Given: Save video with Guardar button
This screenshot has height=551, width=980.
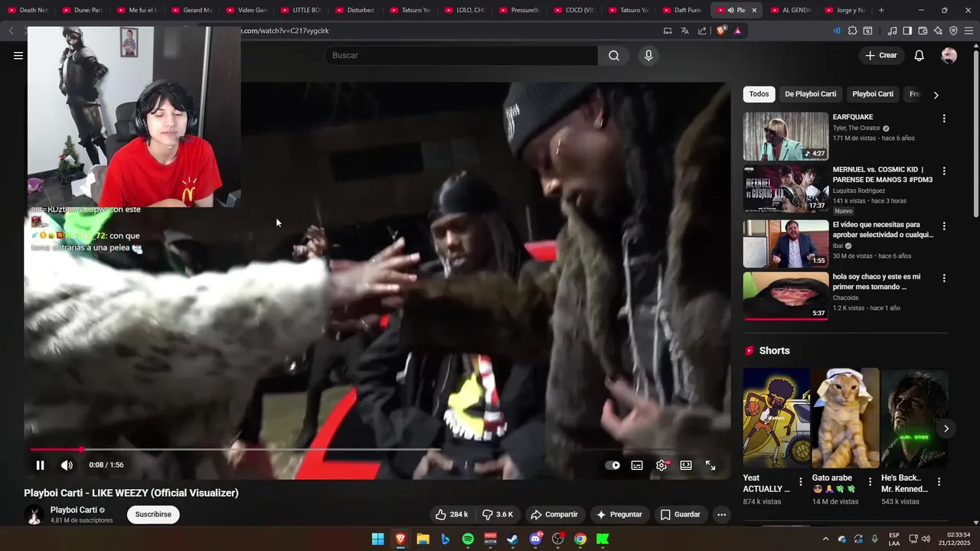Looking at the screenshot, I should pyautogui.click(x=681, y=514).
